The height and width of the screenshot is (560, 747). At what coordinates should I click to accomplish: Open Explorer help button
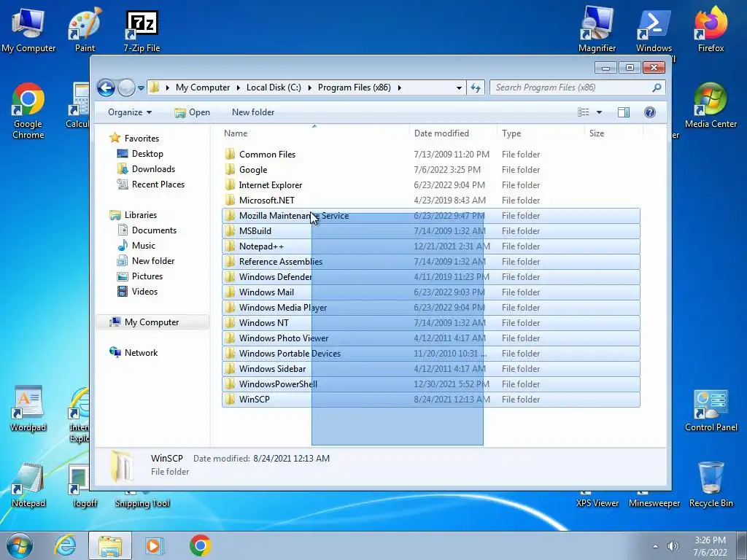click(x=649, y=112)
